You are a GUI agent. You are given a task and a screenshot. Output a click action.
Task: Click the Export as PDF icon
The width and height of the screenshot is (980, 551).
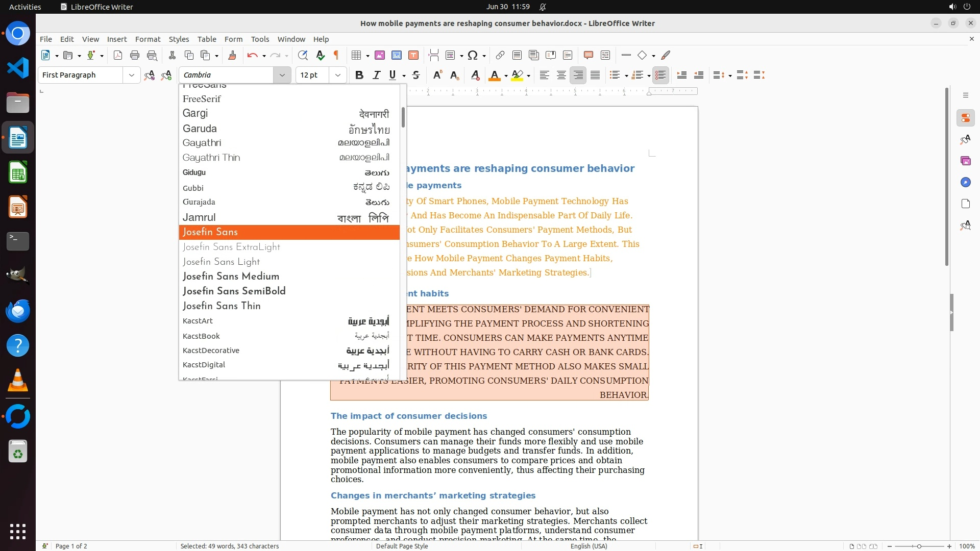point(118,55)
